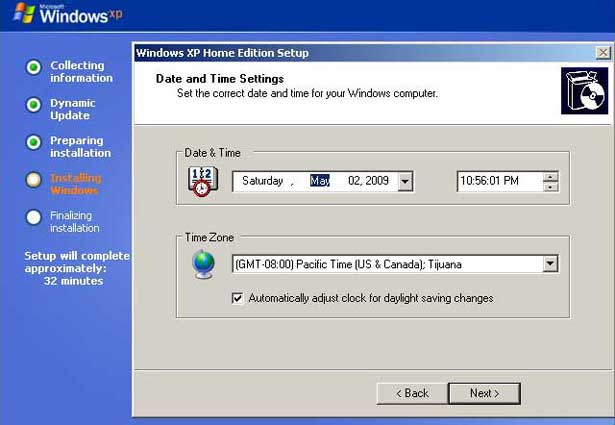This screenshot has height=425, width=615.
Task: Decrease time with the down spinner arrow
Action: coord(551,187)
